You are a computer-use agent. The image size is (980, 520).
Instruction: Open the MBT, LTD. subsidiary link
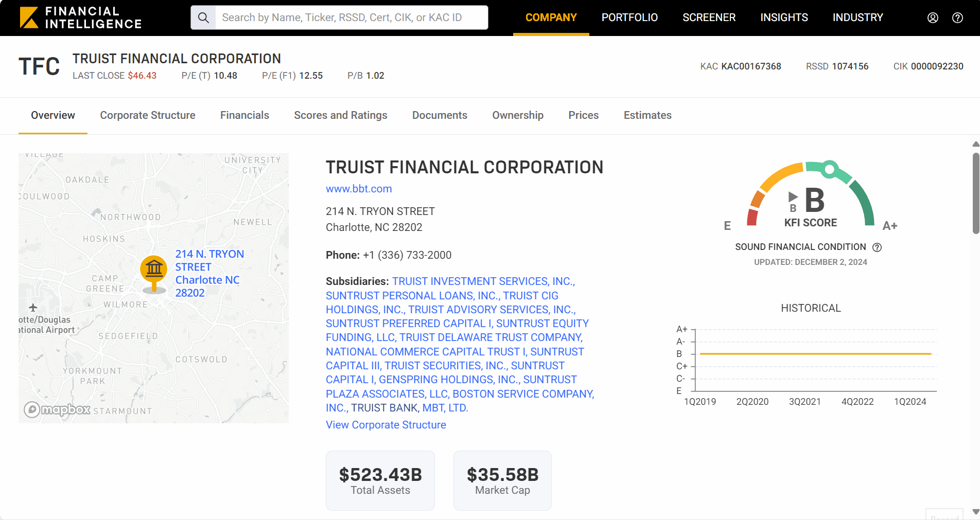click(x=445, y=408)
